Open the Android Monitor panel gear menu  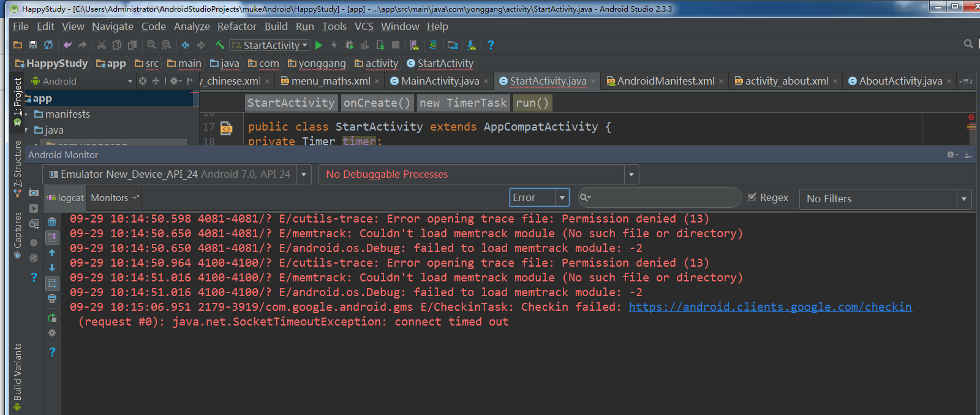952,154
